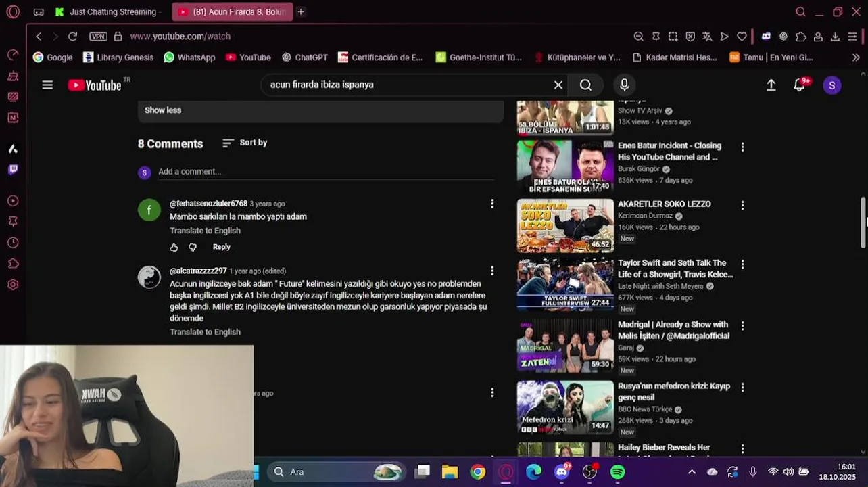
Task: Open the translate page icon
Action: pos(707,37)
